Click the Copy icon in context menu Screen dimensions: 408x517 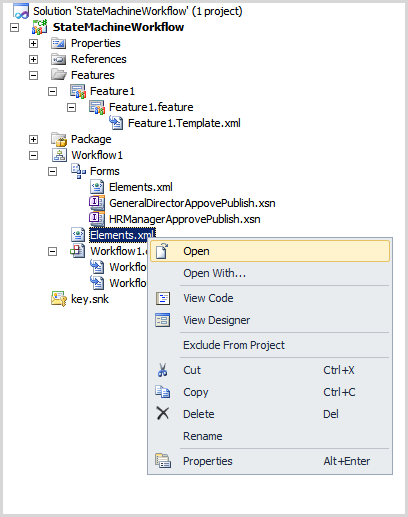click(163, 392)
